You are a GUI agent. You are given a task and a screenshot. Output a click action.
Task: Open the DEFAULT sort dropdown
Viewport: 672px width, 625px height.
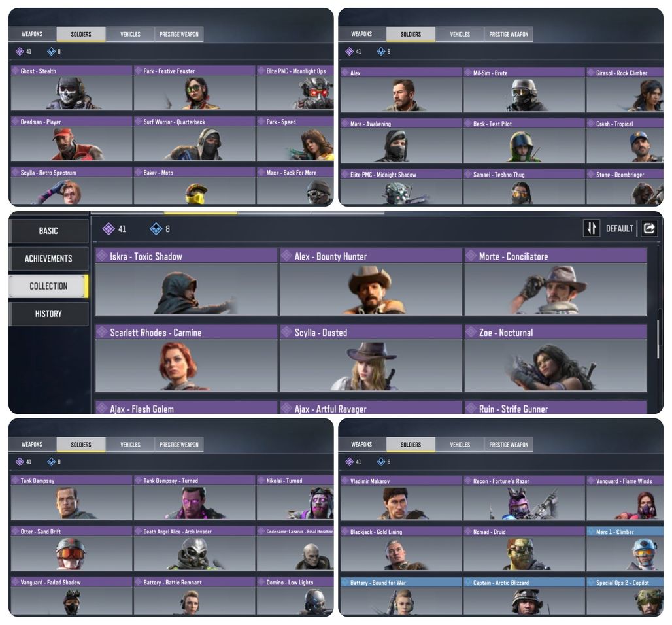pyautogui.click(x=619, y=228)
